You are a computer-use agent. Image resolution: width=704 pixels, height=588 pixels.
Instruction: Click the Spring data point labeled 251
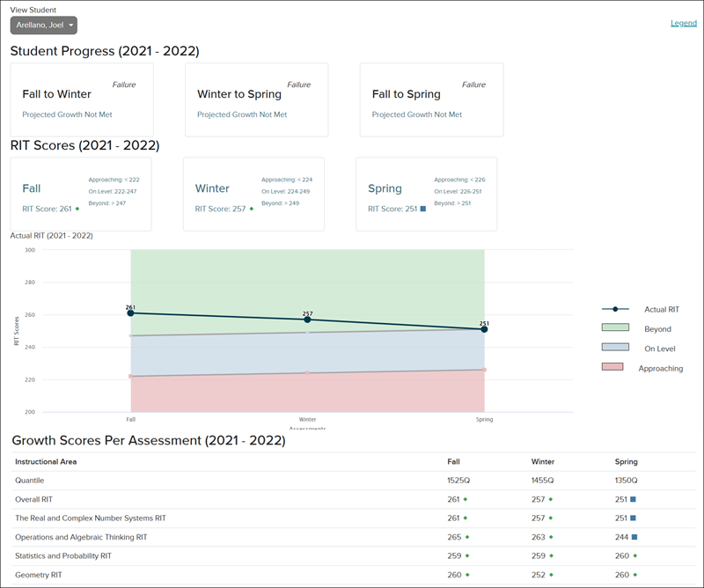tap(484, 329)
